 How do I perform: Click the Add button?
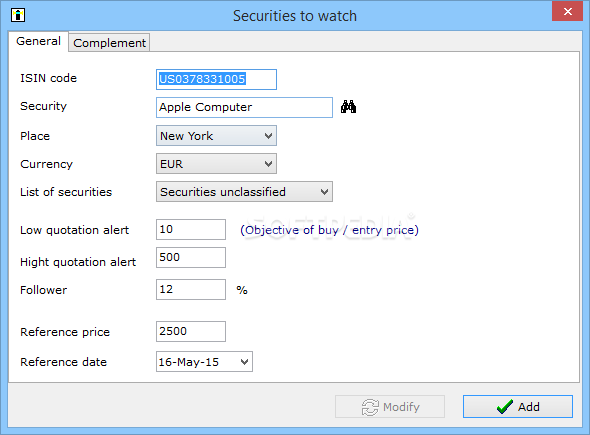coord(518,406)
